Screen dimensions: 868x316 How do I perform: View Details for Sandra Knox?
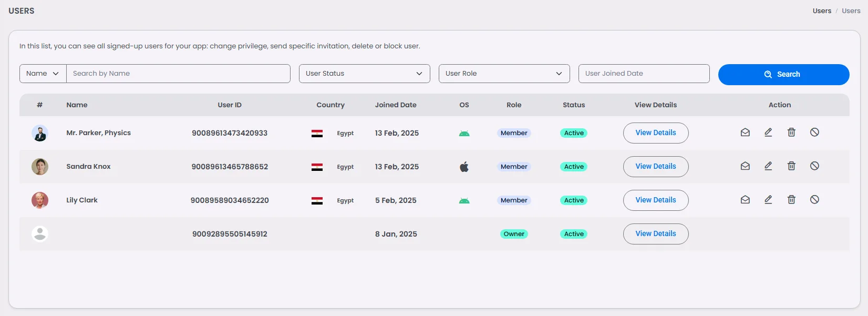point(655,167)
